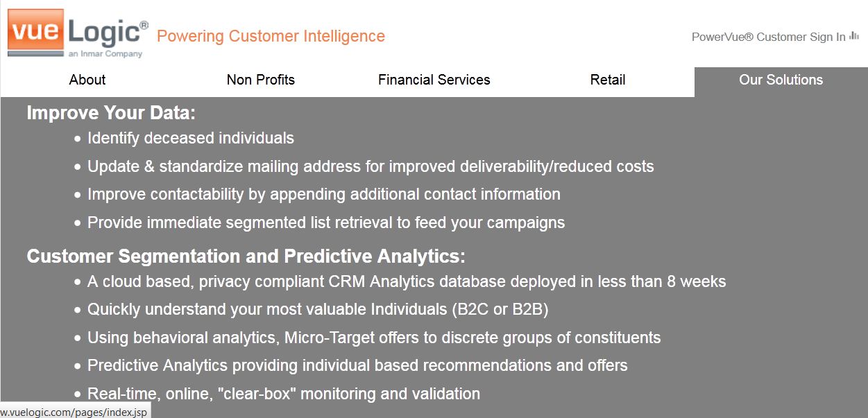Open the Non Profits menu

[261, 80]
